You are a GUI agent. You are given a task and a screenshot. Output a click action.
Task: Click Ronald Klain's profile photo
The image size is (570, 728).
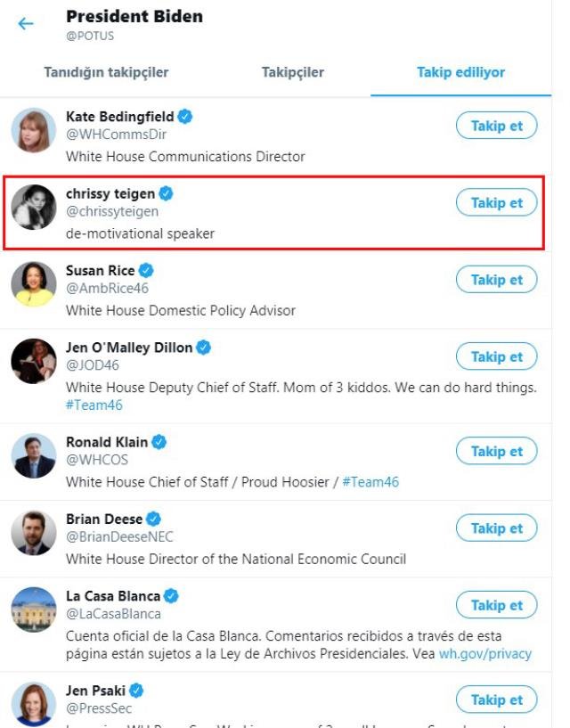34,456
